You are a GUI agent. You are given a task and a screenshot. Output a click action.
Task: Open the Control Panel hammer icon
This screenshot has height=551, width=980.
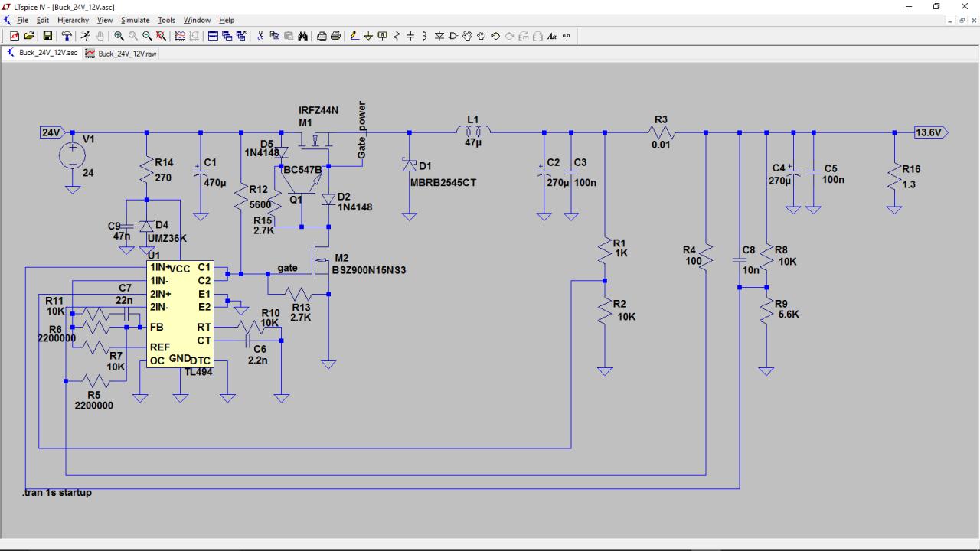[67, 36]
